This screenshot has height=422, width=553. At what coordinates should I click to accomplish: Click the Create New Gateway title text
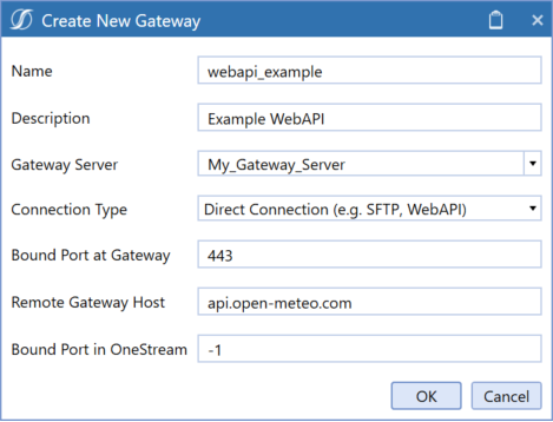point(121,21)
